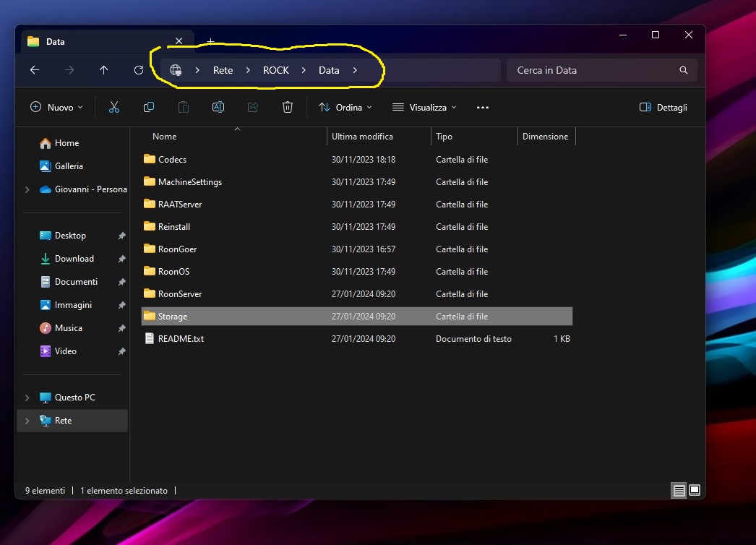Navigate back with left arrow
Screen dimensions: 756x545
point(35,70)
